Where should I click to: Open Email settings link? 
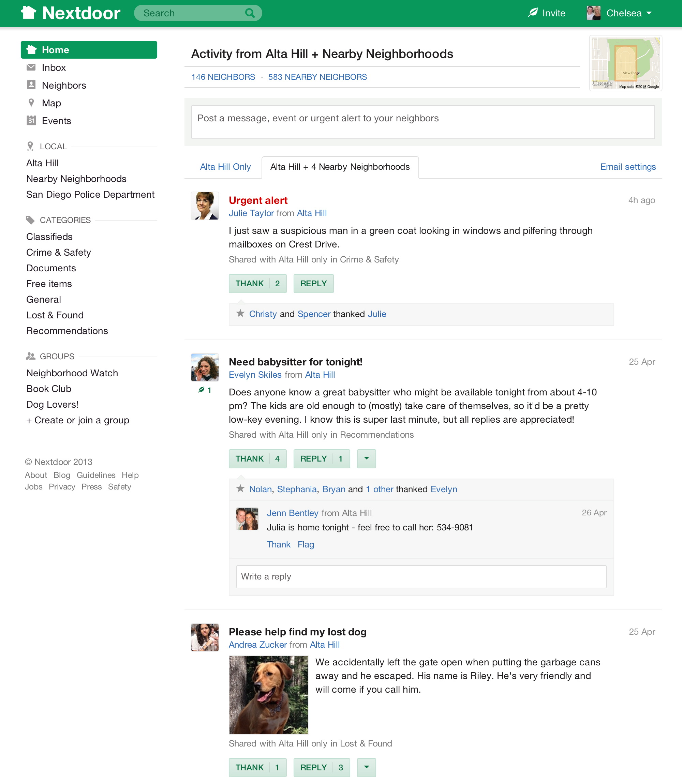[628, 167]
